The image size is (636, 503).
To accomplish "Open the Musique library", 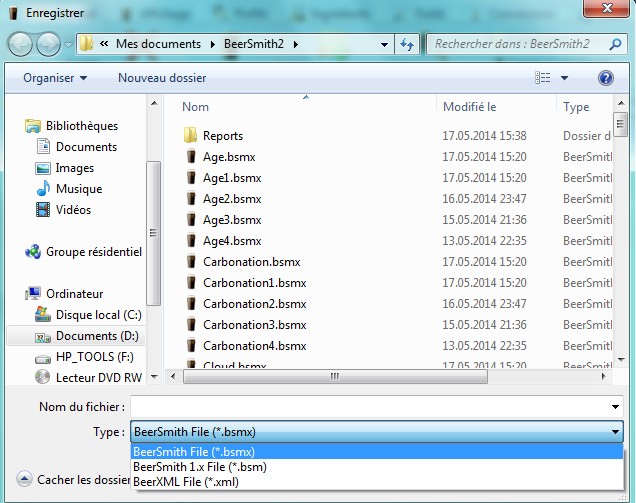I will tap(78, 189).
